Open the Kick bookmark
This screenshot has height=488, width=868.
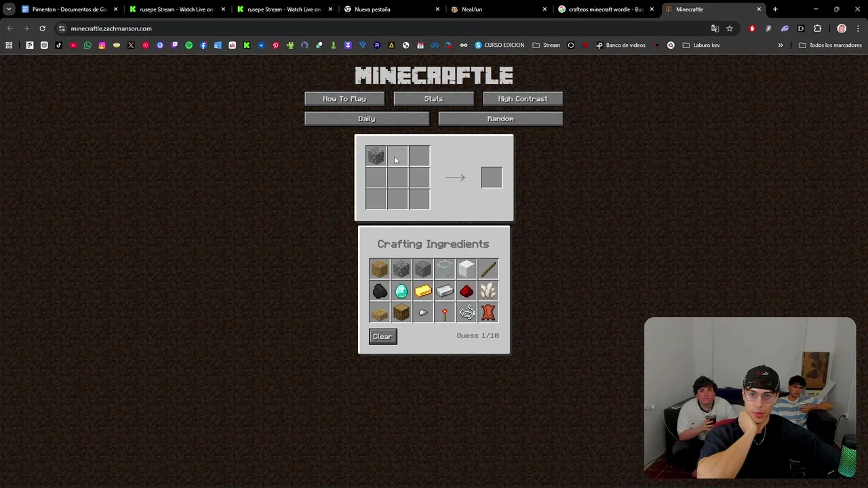247,45
